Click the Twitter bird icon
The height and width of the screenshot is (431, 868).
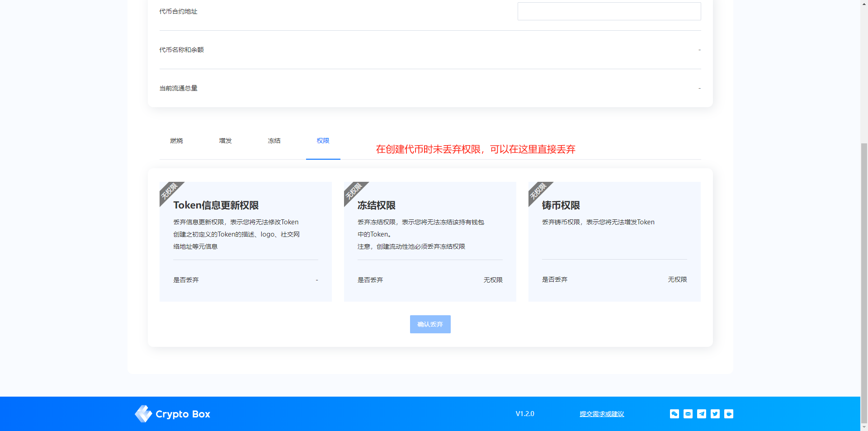[x=715, y=414]
